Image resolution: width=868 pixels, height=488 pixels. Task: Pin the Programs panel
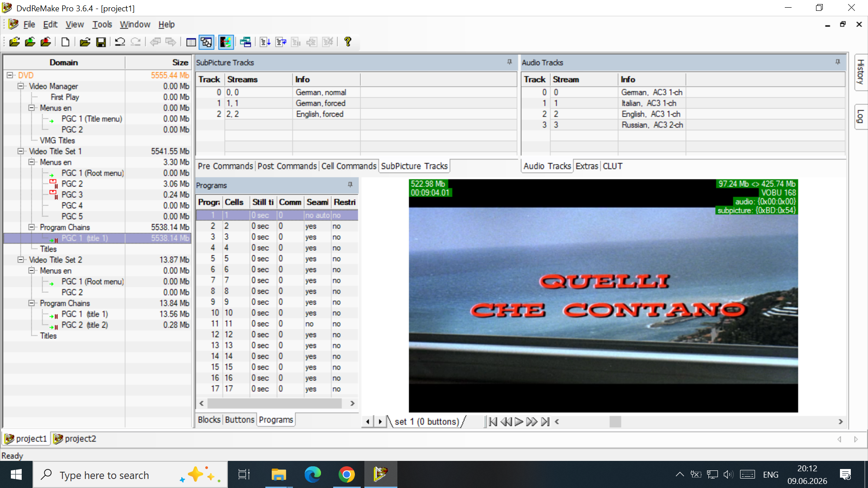pyautogui.click(x=350, y=185)
